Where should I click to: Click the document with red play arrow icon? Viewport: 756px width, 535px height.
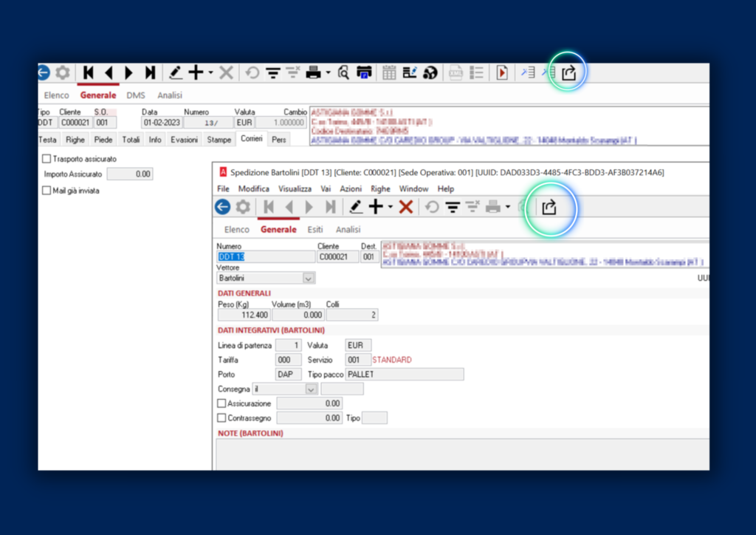click(x=502, y=73)
